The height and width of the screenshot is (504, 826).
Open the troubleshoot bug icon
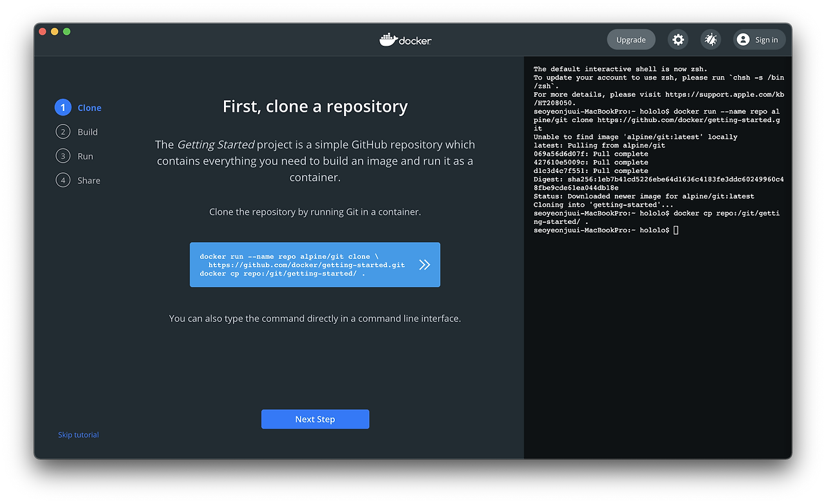(x=711, y=39)
